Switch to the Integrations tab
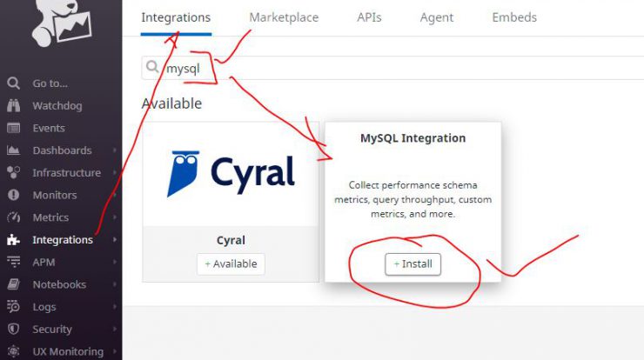The width and height of the screenshot is (644, 360). pyautogui.click(x=176, y=17)
